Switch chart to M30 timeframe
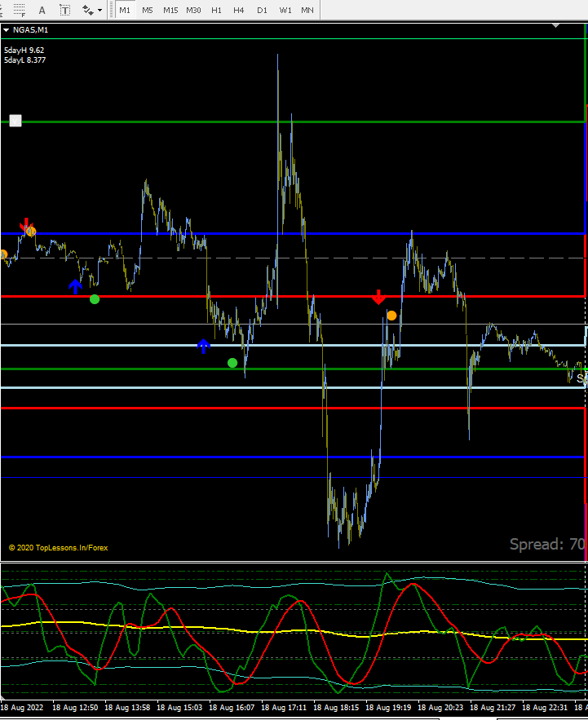The image size is (588, 720). click(193, 10)
